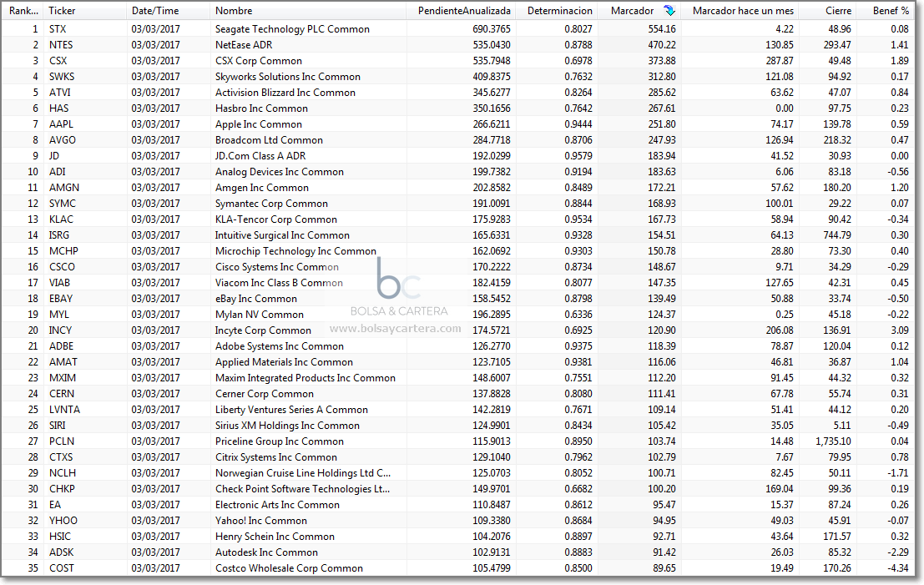The width and height of the screenshot is (924, 585).
Task: Select Cerner Corp Common name cell
Action: tap(264, 394)
